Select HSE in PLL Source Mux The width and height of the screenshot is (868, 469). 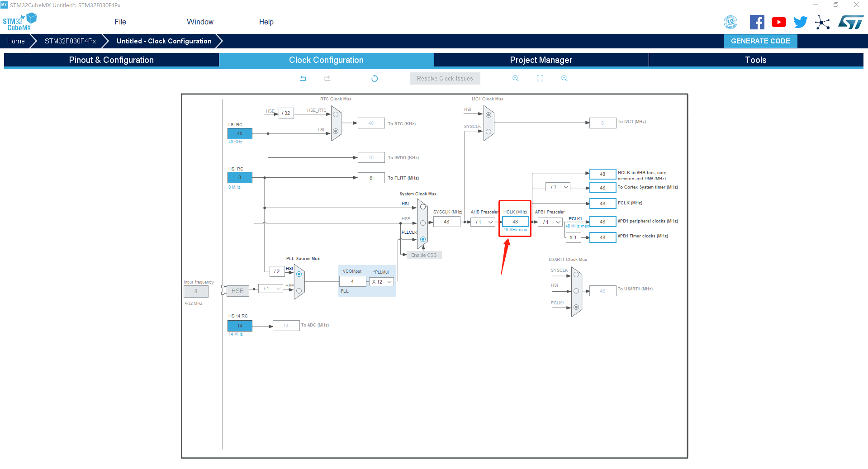[299, 291]
